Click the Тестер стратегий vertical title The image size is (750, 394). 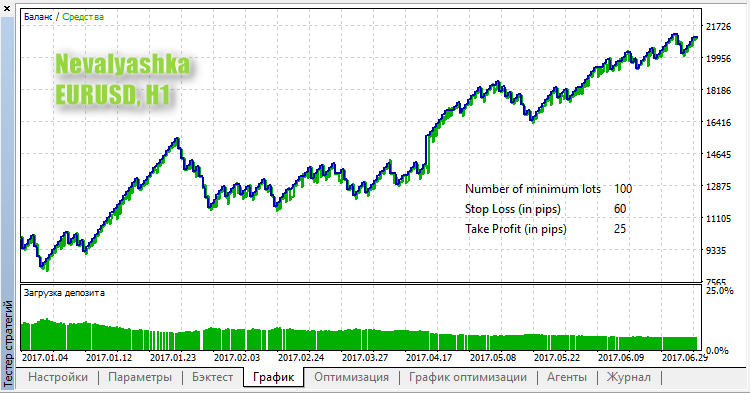click(8, 343)
